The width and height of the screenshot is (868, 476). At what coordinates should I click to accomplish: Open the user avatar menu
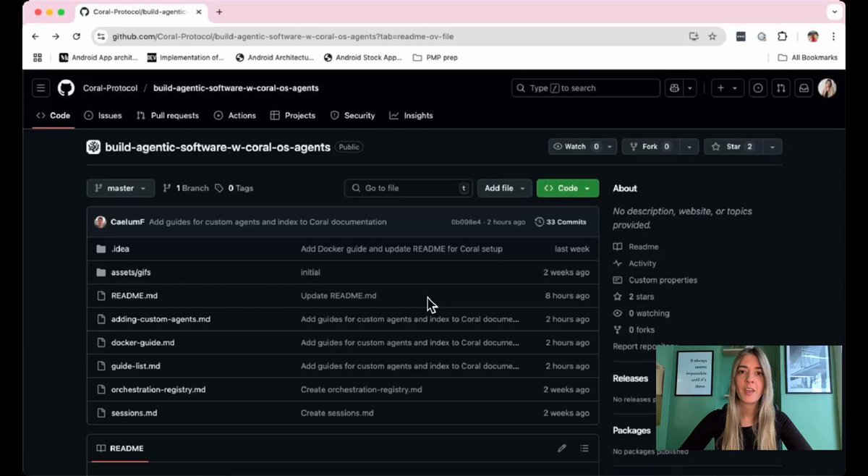coord(827,88)
